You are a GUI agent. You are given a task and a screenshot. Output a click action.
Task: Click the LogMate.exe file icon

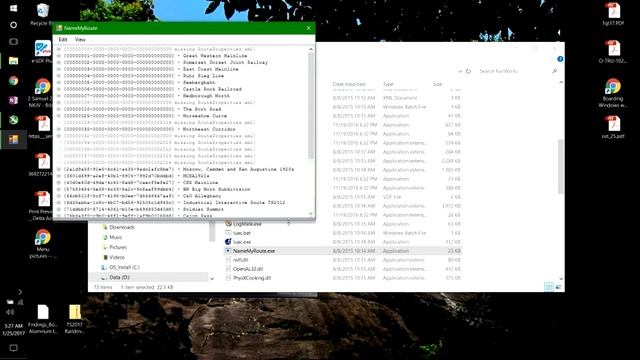tap(228, 224)
